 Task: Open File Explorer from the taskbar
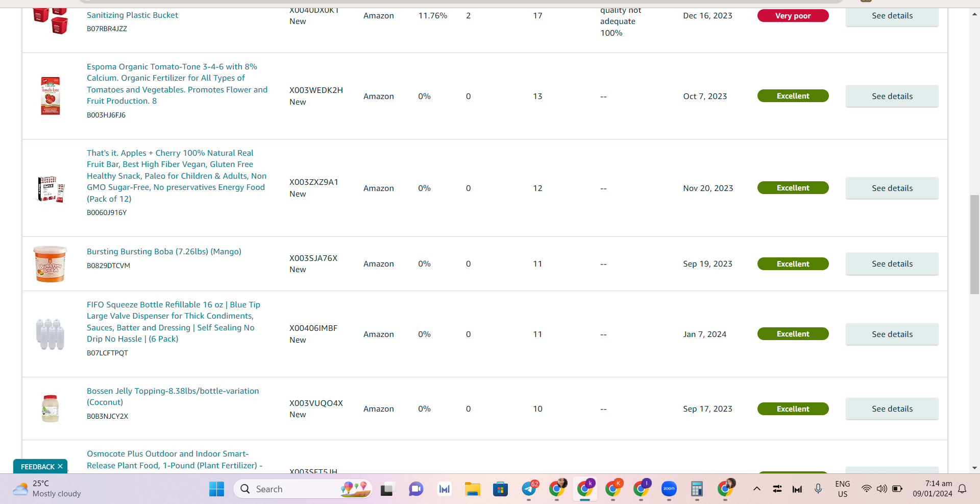(472, 489)
